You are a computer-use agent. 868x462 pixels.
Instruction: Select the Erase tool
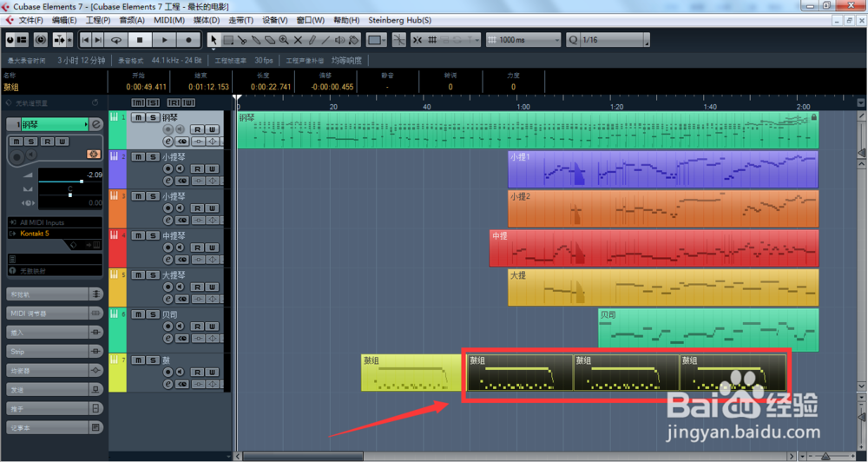[x=270, y=40]
